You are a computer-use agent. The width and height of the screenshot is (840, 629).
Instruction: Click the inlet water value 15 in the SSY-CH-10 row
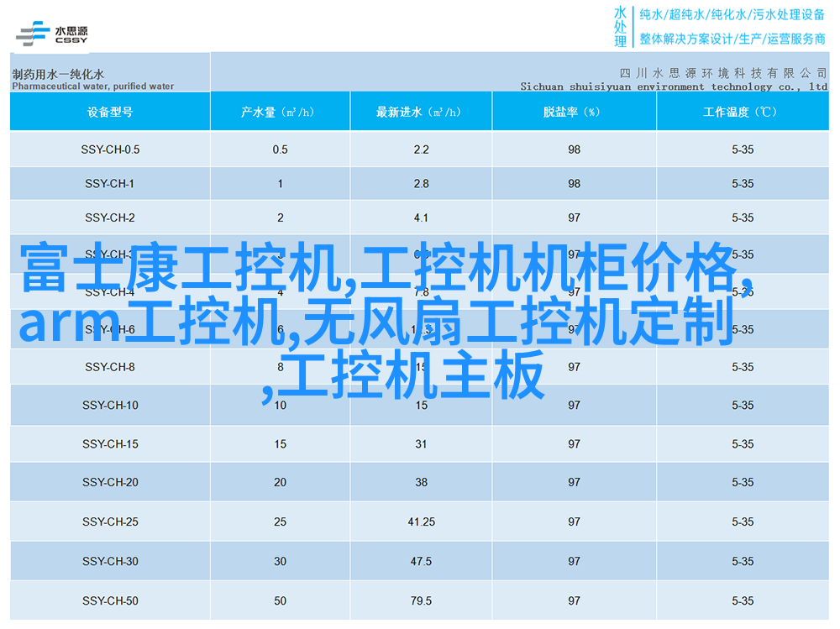click(x=421, y=405)
